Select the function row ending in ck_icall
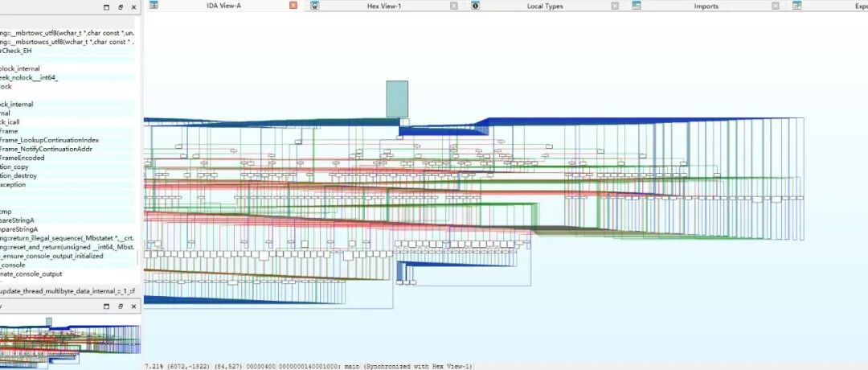868x370 pixels. (x=67, y=121)
